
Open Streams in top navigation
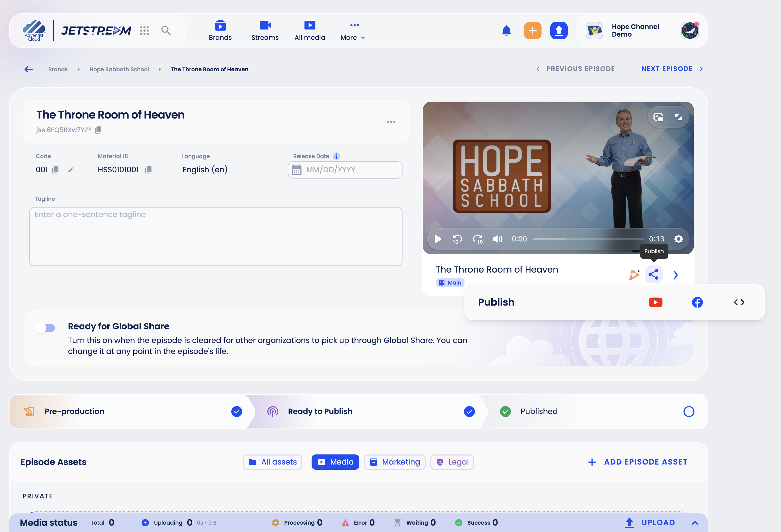pyautogui.click(x=265, y=31)
